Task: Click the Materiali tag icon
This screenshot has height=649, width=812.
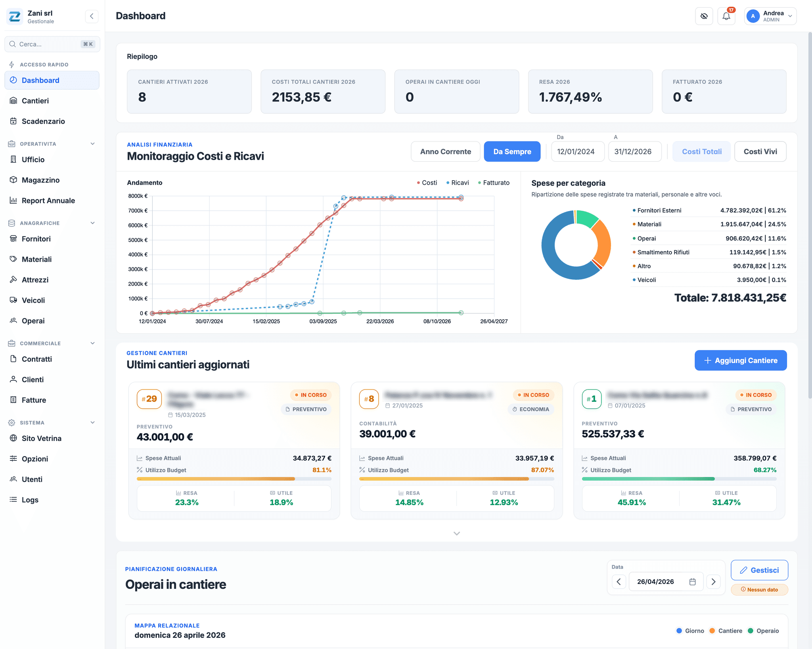Action: point(13,259)
